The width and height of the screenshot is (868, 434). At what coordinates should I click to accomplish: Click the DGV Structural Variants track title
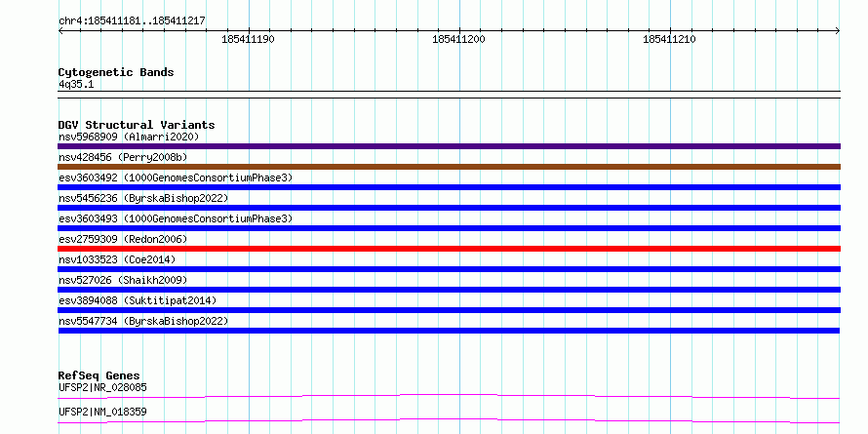pos(137,125)
